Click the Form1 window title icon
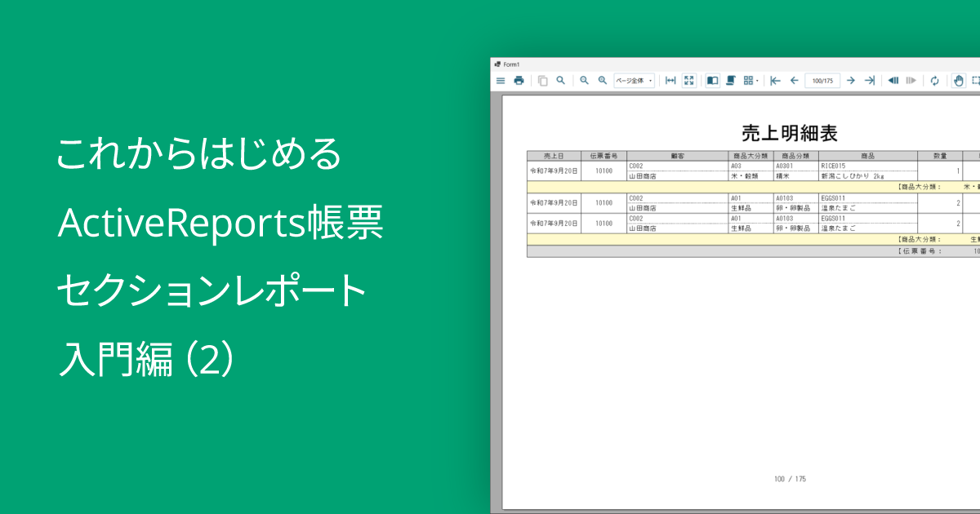980x514 pixels. pos(497,64)
